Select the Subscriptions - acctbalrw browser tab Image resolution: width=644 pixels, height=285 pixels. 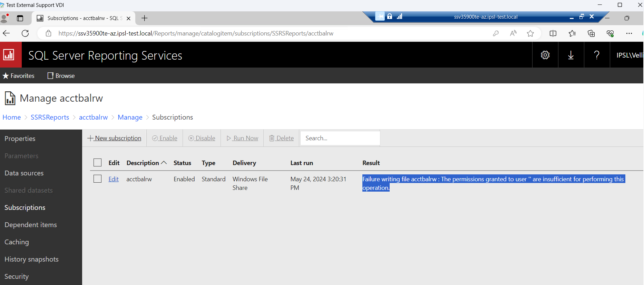(84, 18)
